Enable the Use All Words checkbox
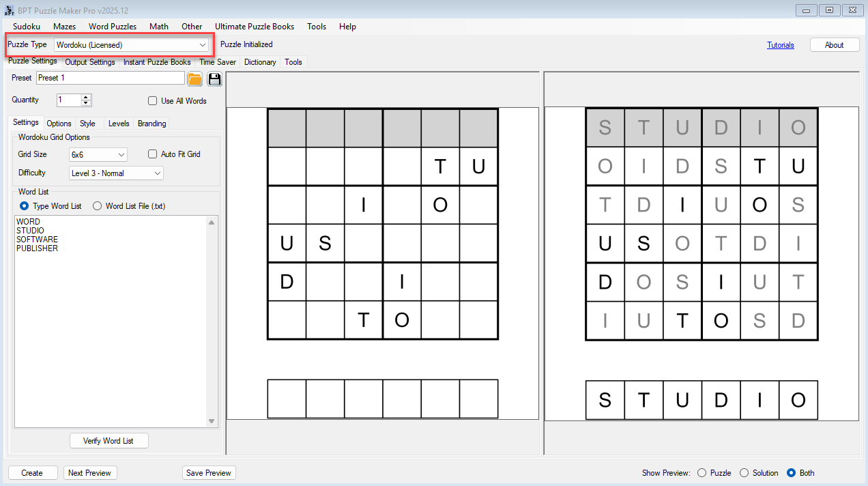 (153, 101)
